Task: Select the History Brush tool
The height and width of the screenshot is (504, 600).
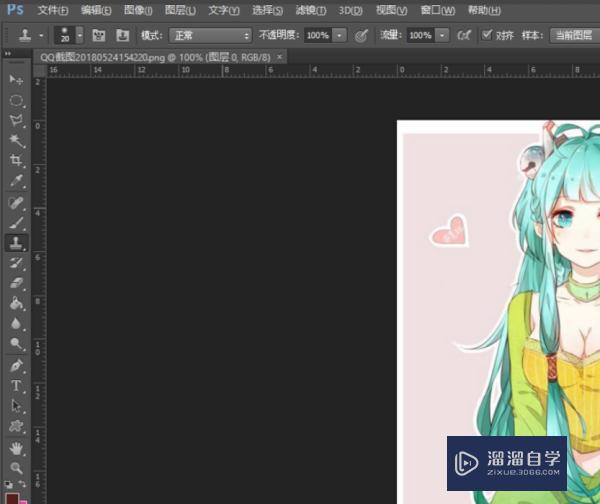Action: click(16, 263)
